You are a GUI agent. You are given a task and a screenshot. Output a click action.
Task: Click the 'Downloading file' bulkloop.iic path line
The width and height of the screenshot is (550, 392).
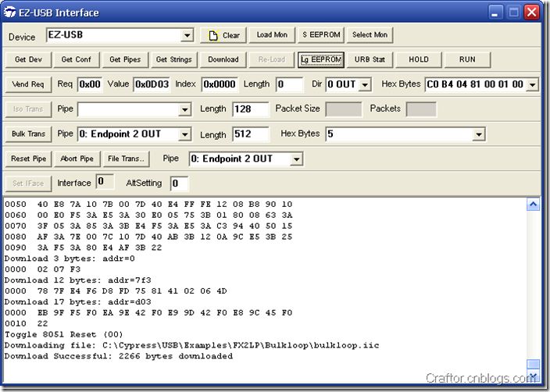192,345
